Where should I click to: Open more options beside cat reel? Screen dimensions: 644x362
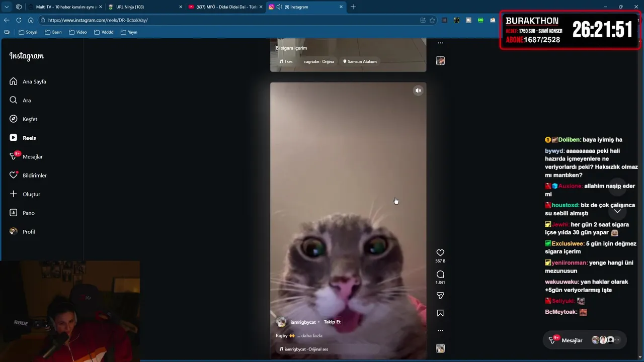coord(440,330)
